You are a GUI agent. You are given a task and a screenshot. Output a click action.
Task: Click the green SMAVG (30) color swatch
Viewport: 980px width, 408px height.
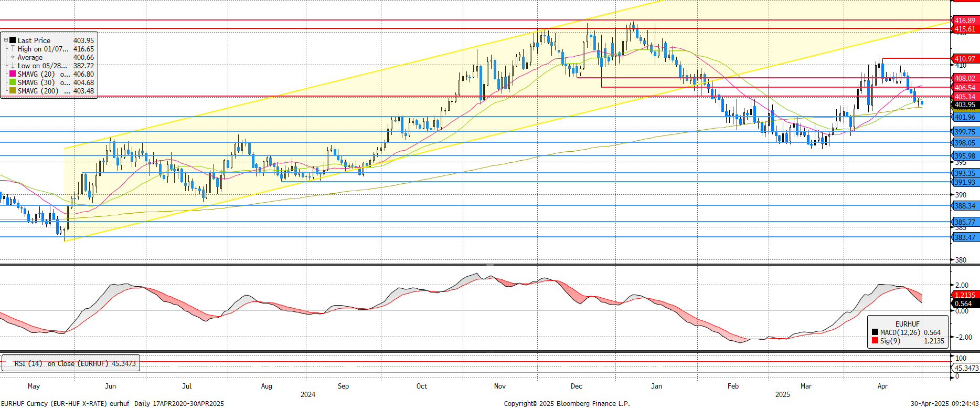click(x=13, y=82)
